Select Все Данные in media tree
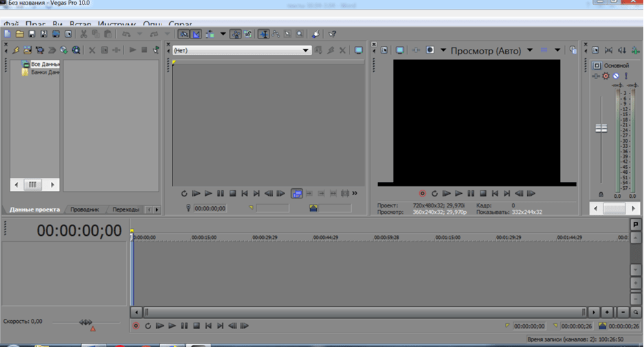The height and width of the screenshot is (347, 644). pyautogui.click(x=45, y=64)
